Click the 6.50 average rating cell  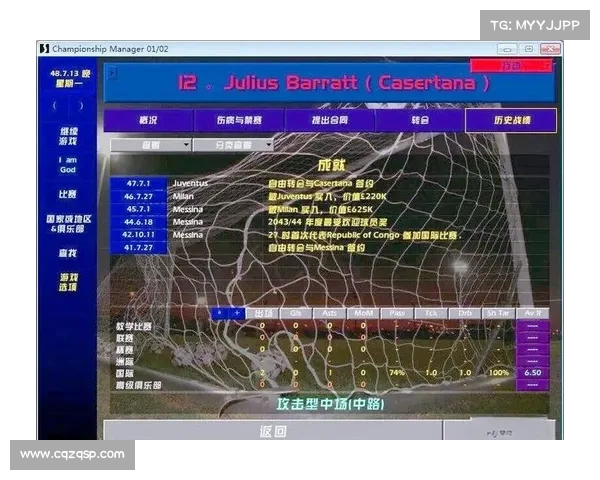tap(533, 373)
